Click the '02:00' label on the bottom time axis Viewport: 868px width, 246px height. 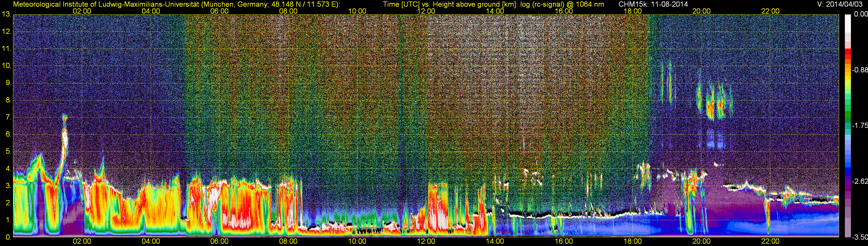(x=82, y=241)
